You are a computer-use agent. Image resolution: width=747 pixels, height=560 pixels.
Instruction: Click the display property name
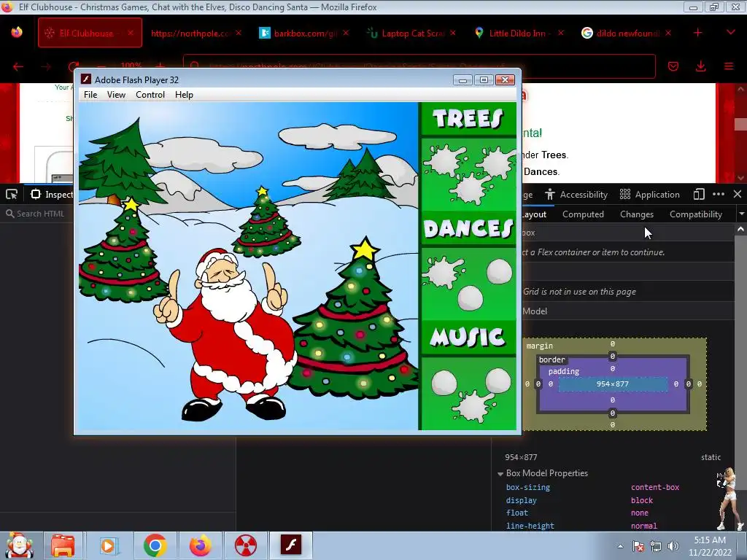pos(521,500)
